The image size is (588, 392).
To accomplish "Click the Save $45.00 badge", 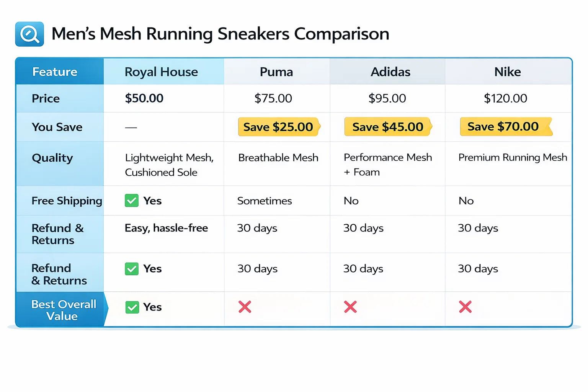I will coord(388,127).
